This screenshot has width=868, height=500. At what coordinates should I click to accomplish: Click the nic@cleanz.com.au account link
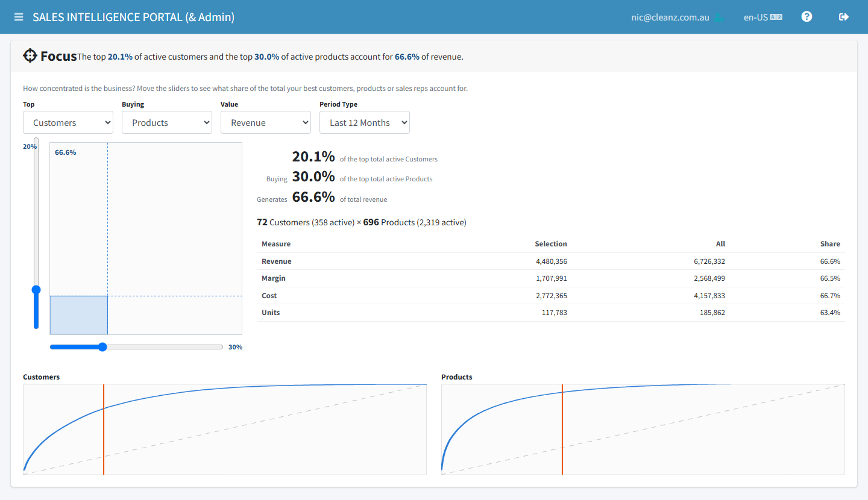click(670, 17)
